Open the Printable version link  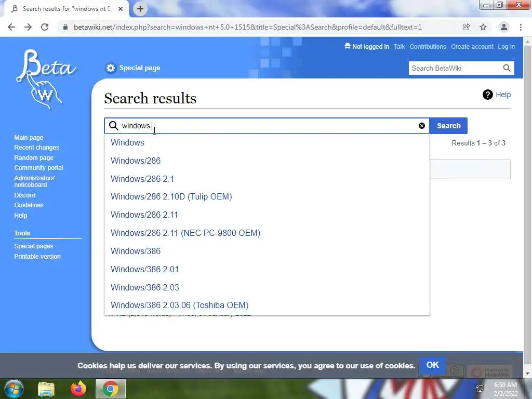[x=37, y=257]
